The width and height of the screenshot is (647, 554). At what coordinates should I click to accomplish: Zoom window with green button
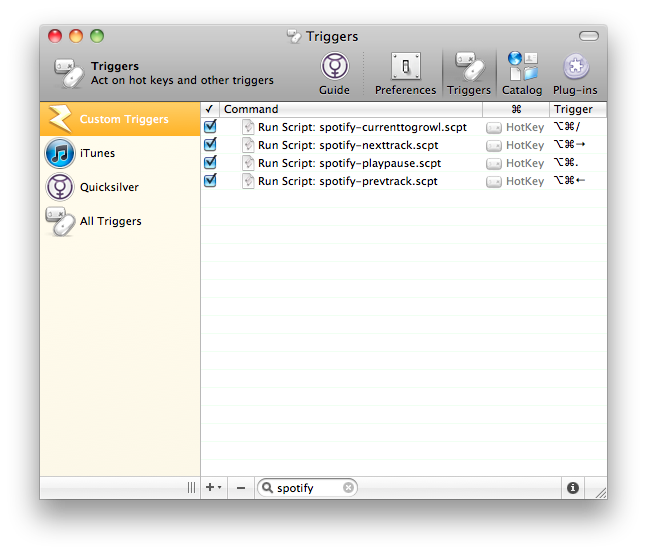[97, 36]
